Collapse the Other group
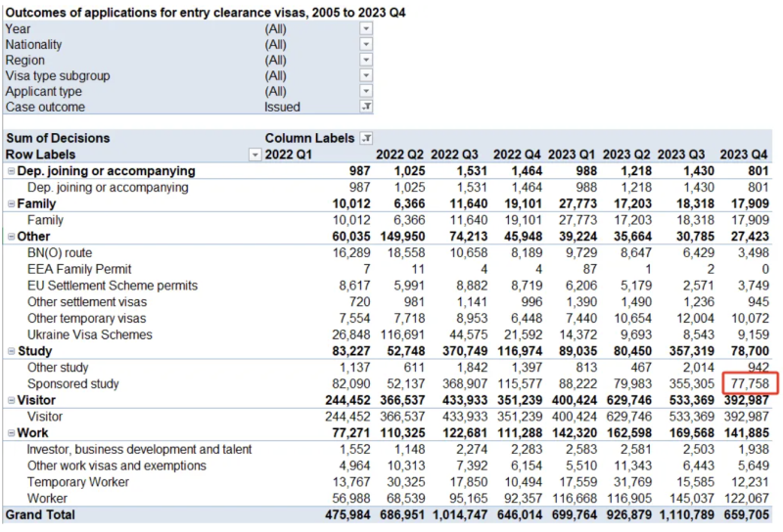 pos(11,237)
